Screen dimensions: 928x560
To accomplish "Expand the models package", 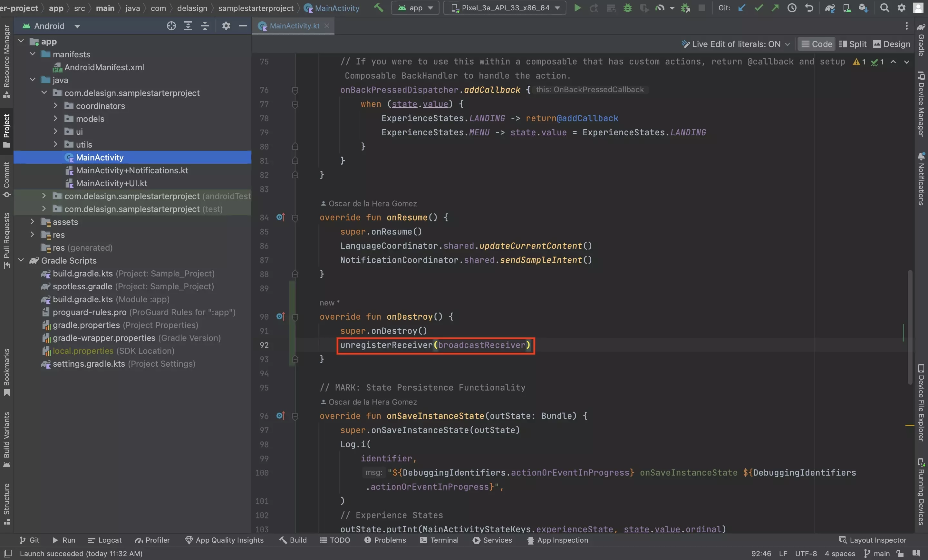I will [x=55, y=119].
